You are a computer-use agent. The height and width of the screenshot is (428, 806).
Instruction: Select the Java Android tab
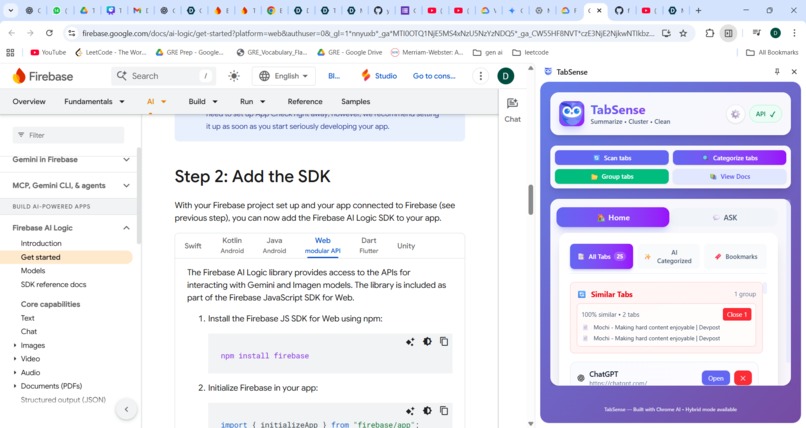[x=274, y=246]
